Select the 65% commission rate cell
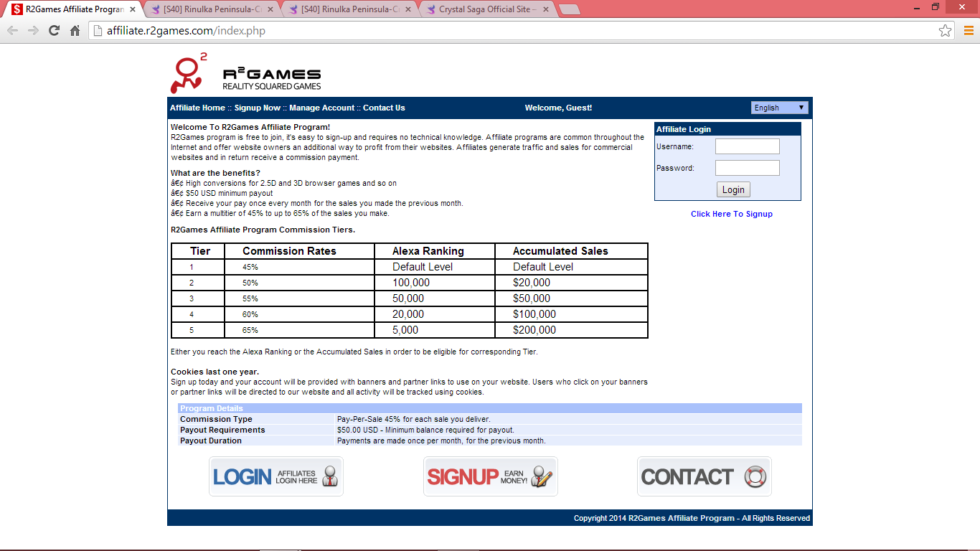980x551 pixels. [x=300, y=330]
